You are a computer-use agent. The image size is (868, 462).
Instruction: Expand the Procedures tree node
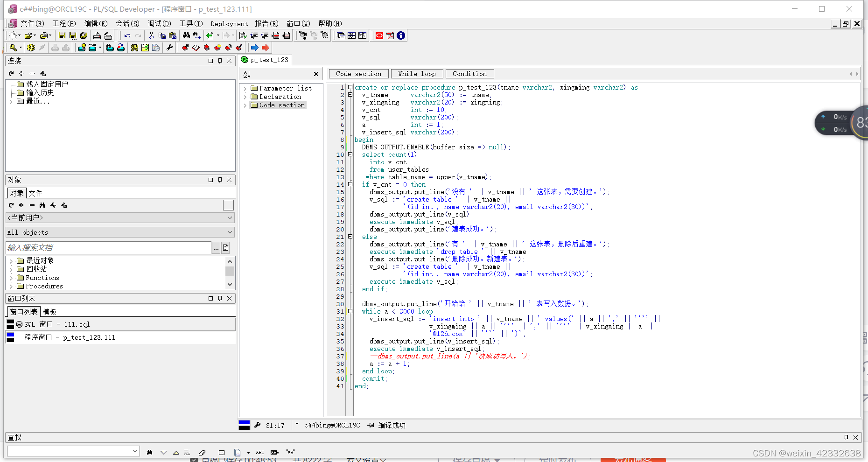(11, 286)
